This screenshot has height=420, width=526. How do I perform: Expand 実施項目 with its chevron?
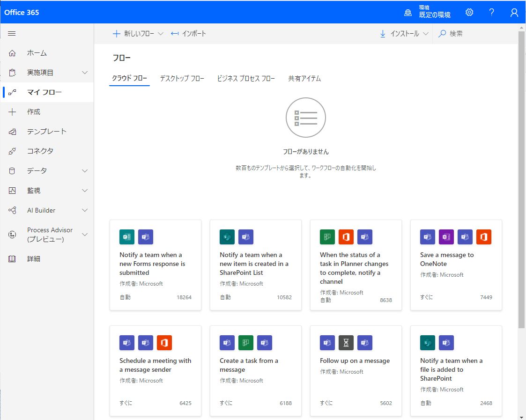tap(85, 73)
